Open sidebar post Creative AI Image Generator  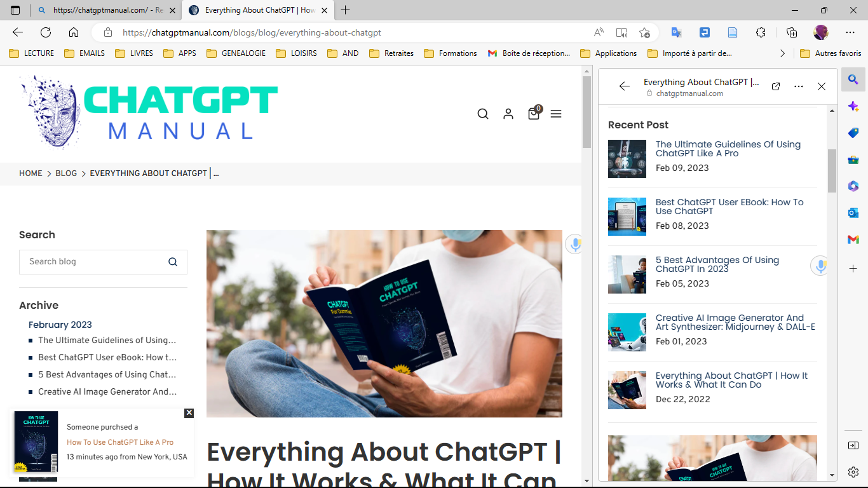click(735, 322)
